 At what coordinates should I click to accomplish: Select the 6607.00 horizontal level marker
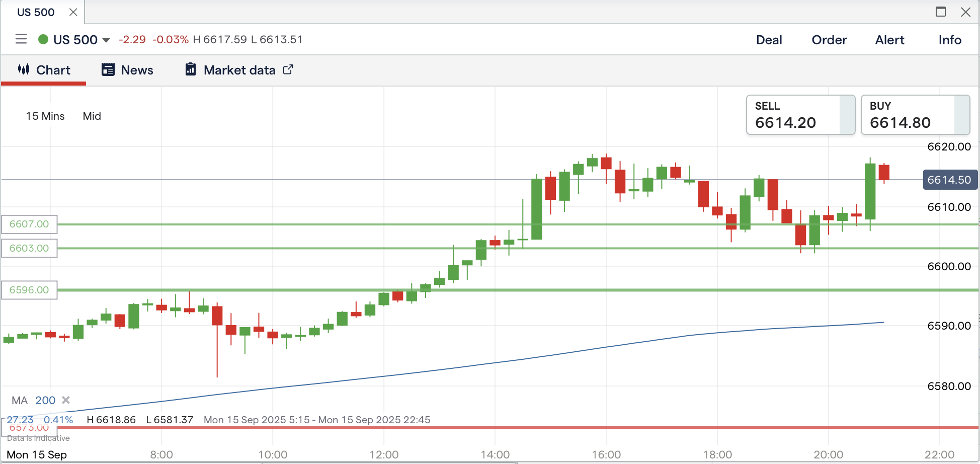[29, 224]
